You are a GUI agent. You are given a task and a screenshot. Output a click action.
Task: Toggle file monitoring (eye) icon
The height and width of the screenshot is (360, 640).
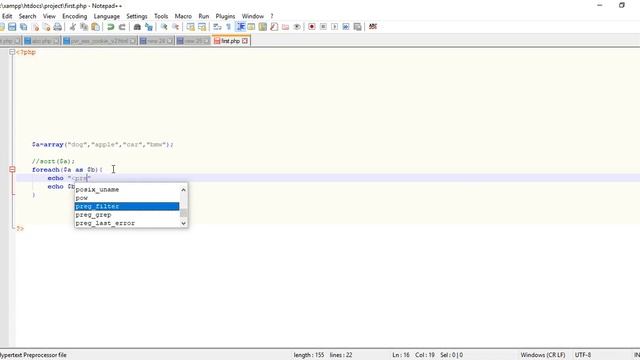[297, 27]
